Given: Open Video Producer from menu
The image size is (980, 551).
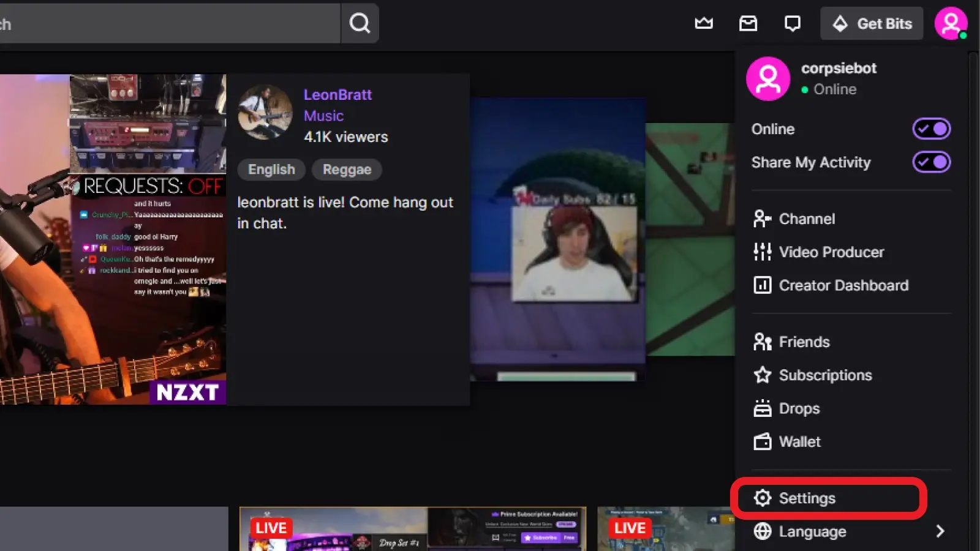Looking at the screenshot, I should click(851, 252).
